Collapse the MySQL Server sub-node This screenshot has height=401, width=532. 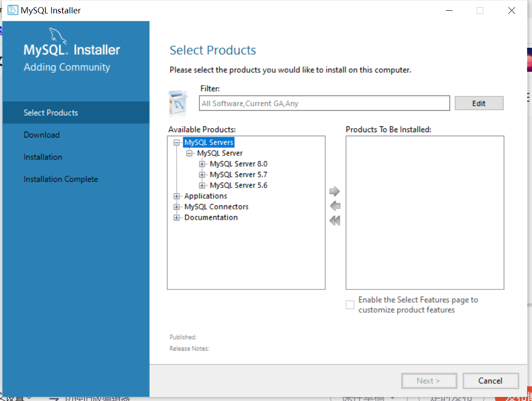click(x=189, y=153)
